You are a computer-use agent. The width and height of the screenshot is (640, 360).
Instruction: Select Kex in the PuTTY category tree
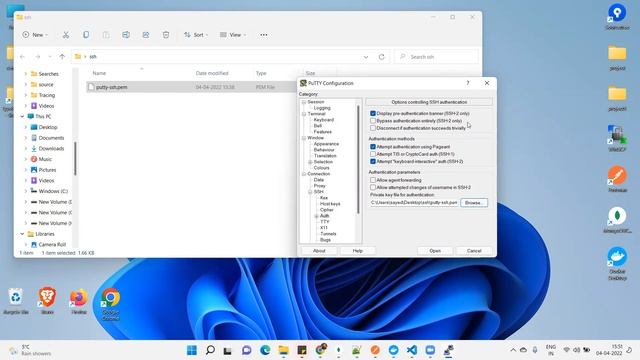click(x=324, y=198)
